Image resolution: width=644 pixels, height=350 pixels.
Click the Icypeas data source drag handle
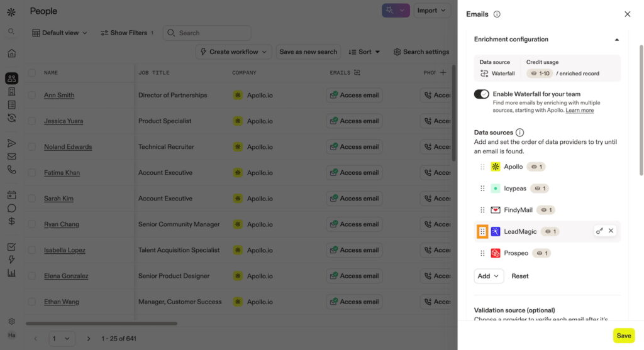pos(482,189)
